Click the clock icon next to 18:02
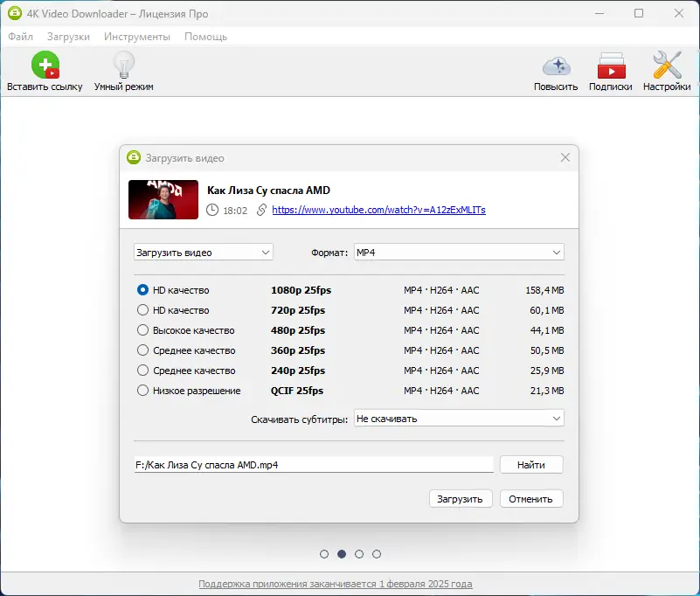Image resolution: width=700 pixels, height=596 pixels. [x=212, y=210]
